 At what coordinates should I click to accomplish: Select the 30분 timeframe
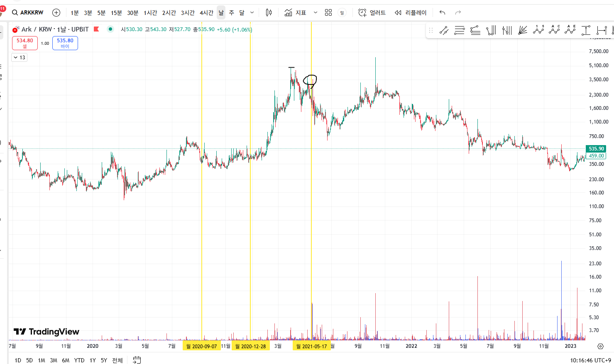(x=133, y=13)
